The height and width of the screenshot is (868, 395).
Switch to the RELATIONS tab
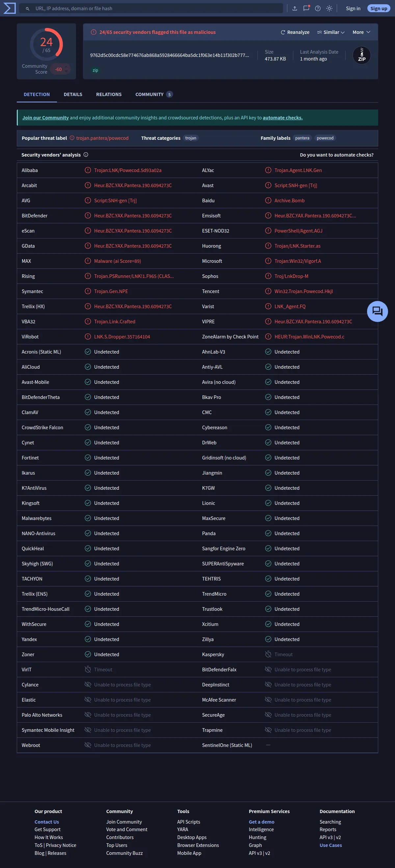coord(109,94)
